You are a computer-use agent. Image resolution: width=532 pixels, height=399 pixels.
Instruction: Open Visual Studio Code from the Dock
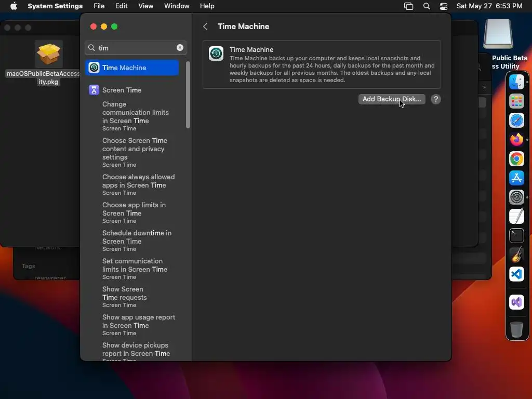(516, 274)
